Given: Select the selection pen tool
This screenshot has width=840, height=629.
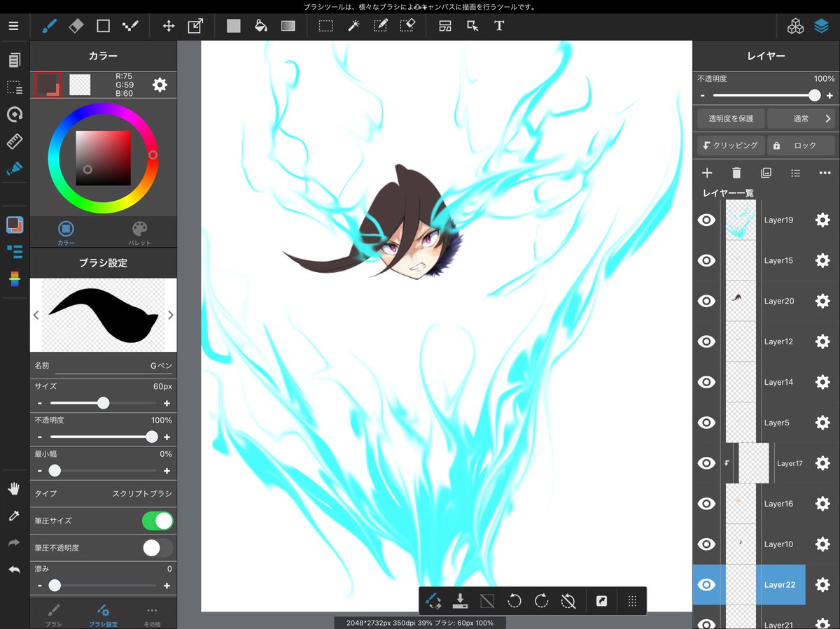Looking at the screenshot, I should tap(380, 27).
